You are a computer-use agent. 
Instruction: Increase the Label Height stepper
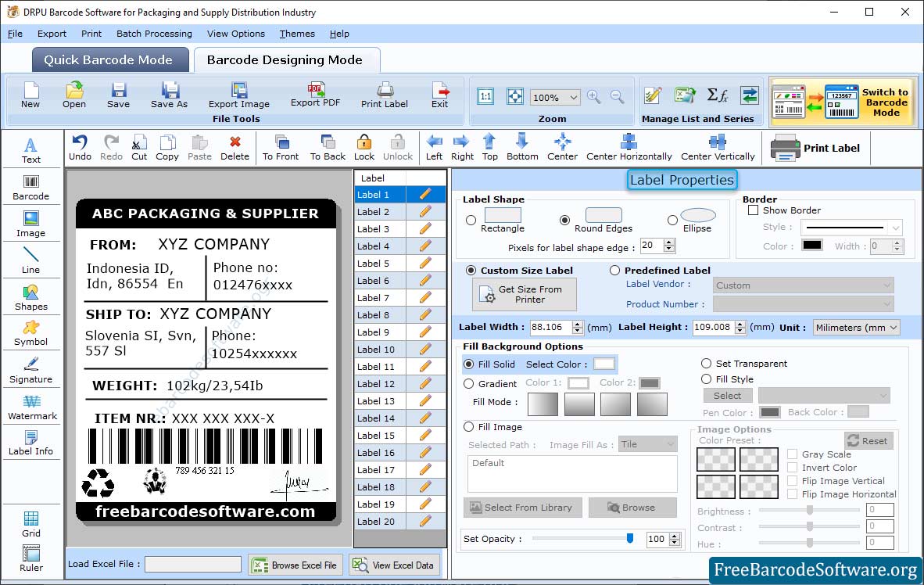click(740, 324)
